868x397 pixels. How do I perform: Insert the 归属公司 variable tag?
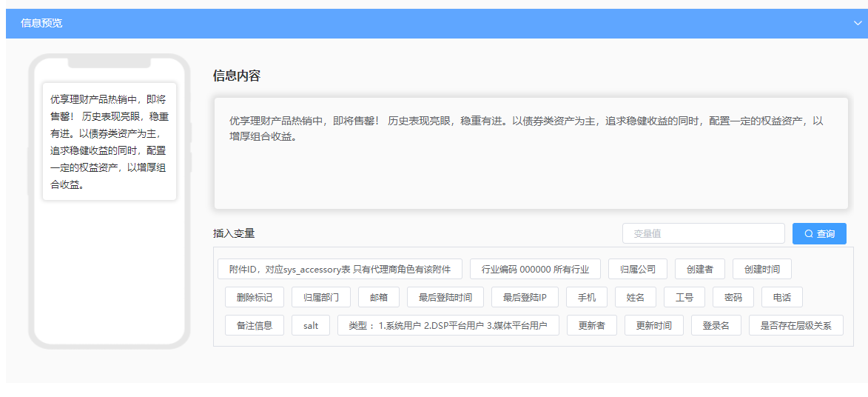coord(638,269)
